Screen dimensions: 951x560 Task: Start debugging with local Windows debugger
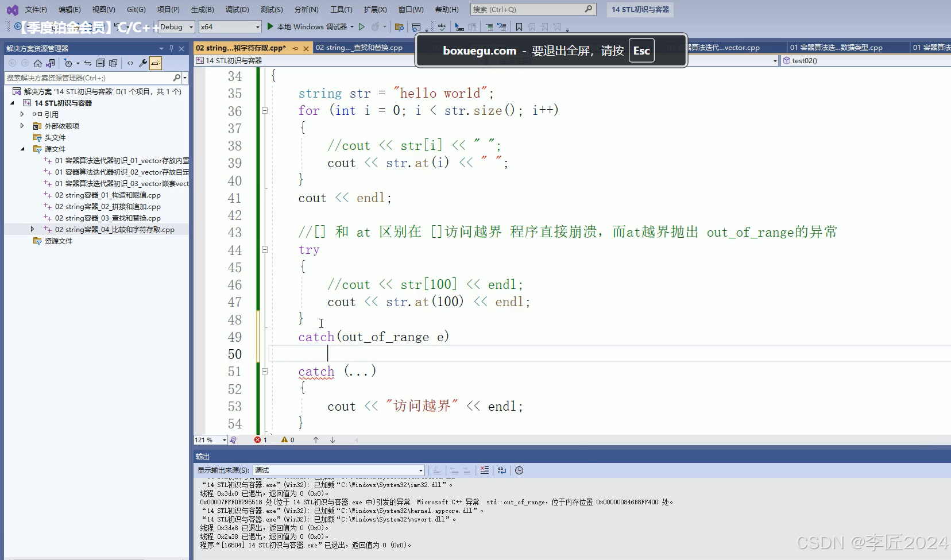(x=310, y=26)
